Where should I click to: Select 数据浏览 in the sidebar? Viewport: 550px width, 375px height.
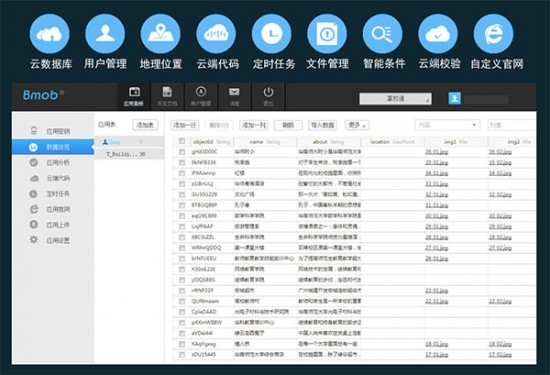(x=53, y=147)
